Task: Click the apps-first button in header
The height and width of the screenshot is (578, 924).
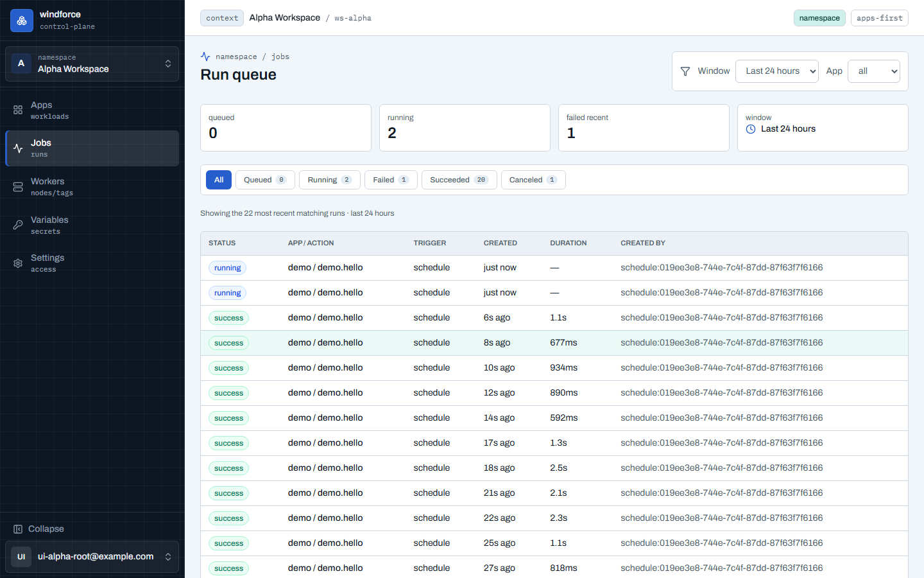Action: click(879, 18)
